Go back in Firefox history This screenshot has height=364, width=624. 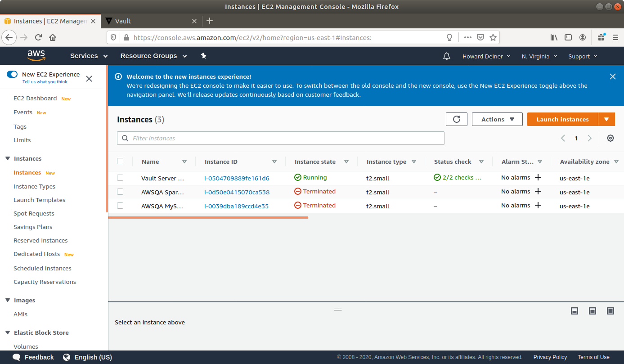[9, 37]
